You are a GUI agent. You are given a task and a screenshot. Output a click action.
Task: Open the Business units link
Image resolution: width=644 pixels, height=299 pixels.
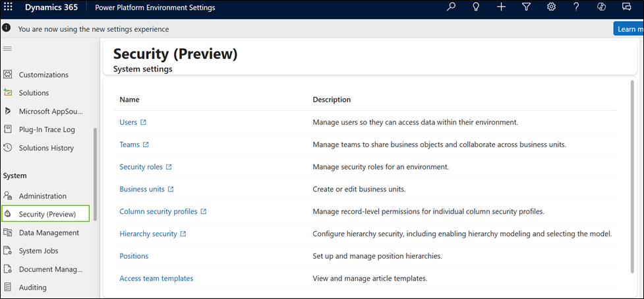pyautogui.click(x=142, y=189)
